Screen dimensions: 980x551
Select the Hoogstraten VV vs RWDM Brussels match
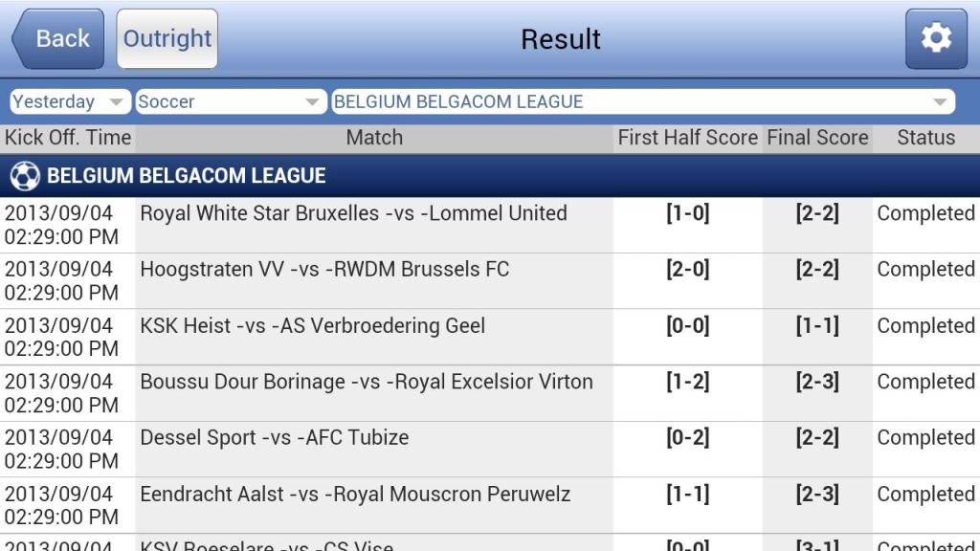pyautogui.click(x=324, y=270)
